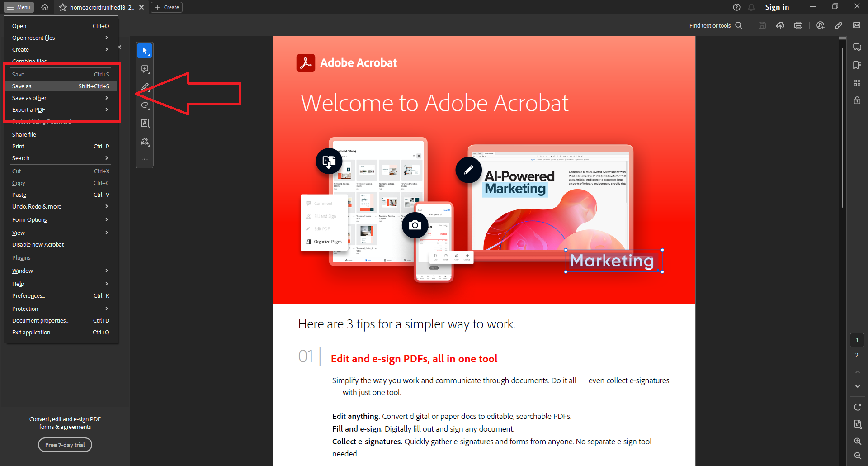
Task: Zoom in using the magnifier icon
Action: pos(857,441)
